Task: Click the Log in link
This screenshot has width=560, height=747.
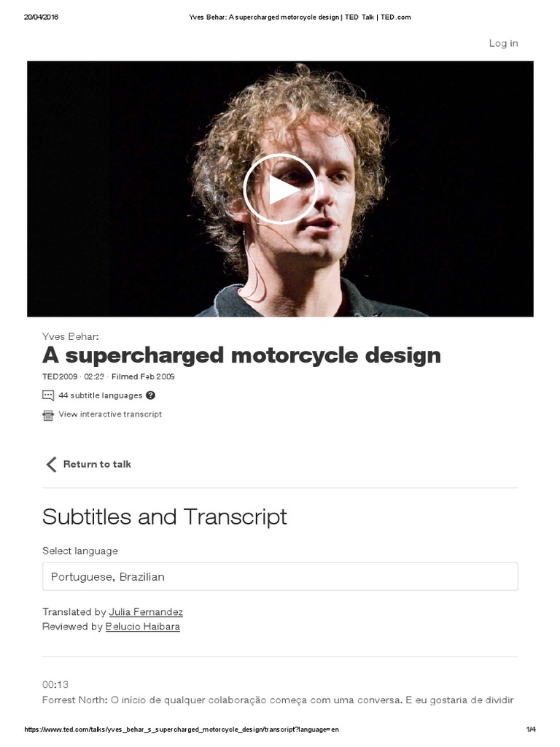Action: coord(503,43)
